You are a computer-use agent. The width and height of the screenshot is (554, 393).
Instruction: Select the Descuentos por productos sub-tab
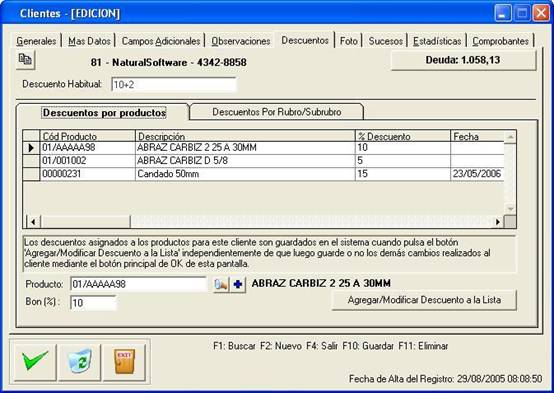click(x=104, y=113)
